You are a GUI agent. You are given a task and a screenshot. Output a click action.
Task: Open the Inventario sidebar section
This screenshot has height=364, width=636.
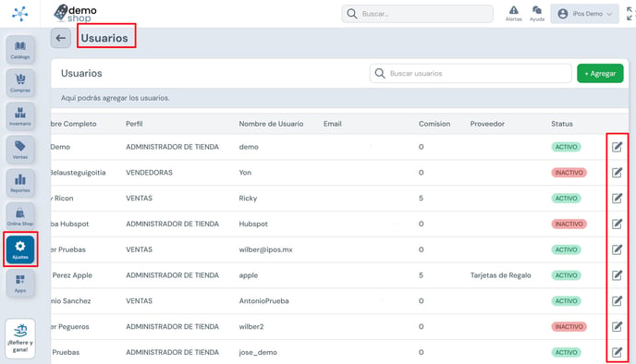(x=20, y=115)
